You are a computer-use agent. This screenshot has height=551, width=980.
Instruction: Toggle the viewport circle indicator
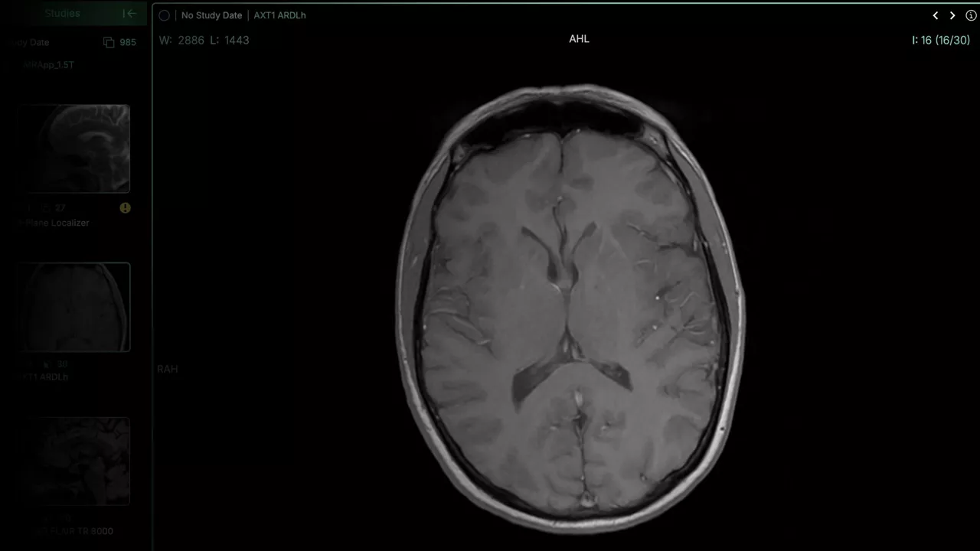coord(164,15)
